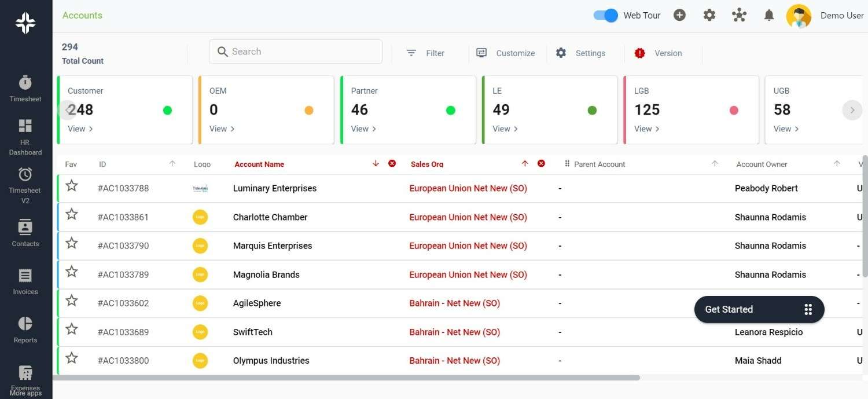Image resolution: width=868 pixels, height=399 pixels.
Task: Click the notification bell icon
Action: click(768, 16)
